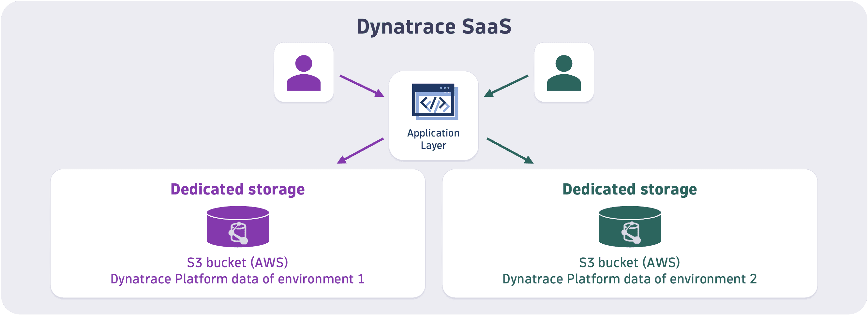Click the green S3 bucket (AWS) text
The height and width of the screenshot is (315, 868).
pos(629,263)
